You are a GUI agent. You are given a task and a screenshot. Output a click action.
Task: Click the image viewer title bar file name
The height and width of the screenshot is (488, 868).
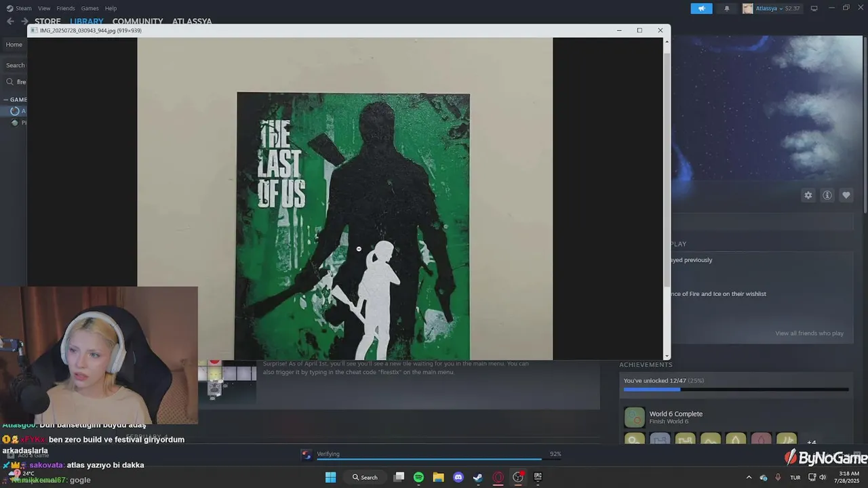coord(90,30)
